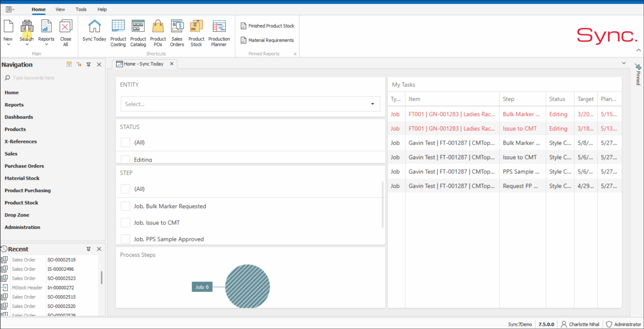The height and width of the screenshot is (329, 644).
Task: Switch to the View ribbon tab
Action: (60, 9)
